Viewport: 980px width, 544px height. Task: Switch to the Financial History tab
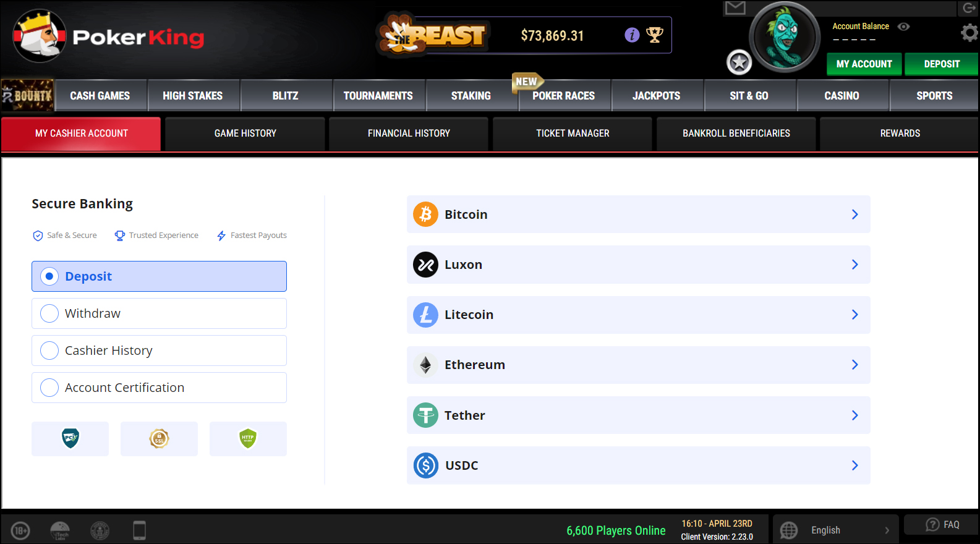(409, 134)
